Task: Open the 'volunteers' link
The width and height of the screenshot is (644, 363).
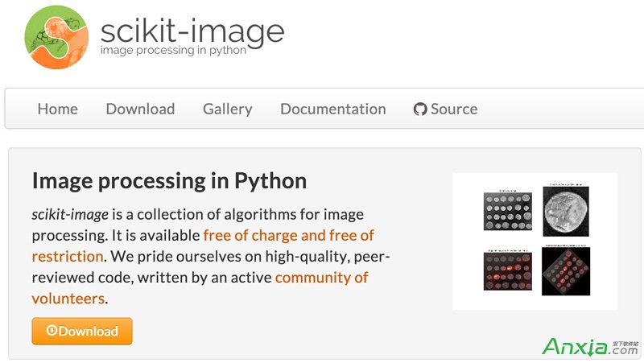Action: [x=68, y=299]
